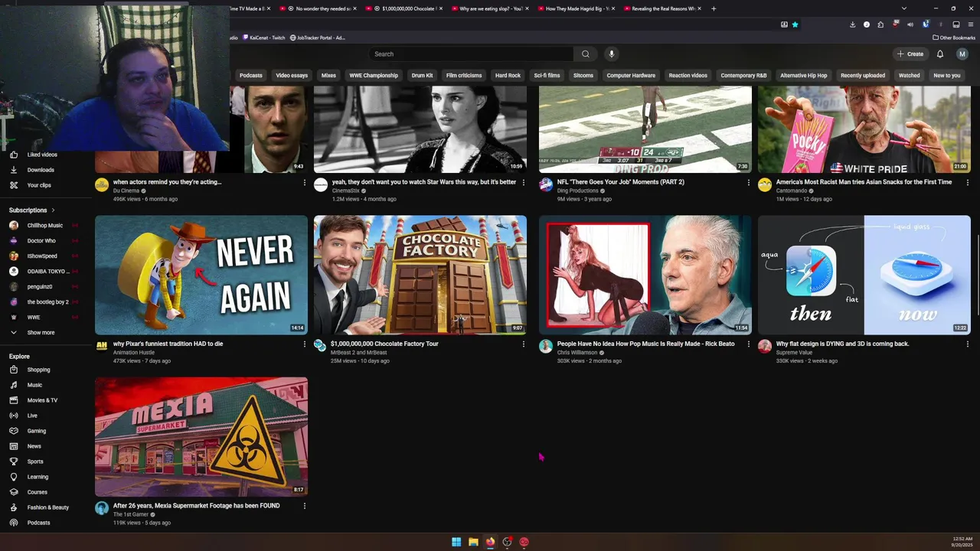Open the Windows Start menu

[456, 542]
